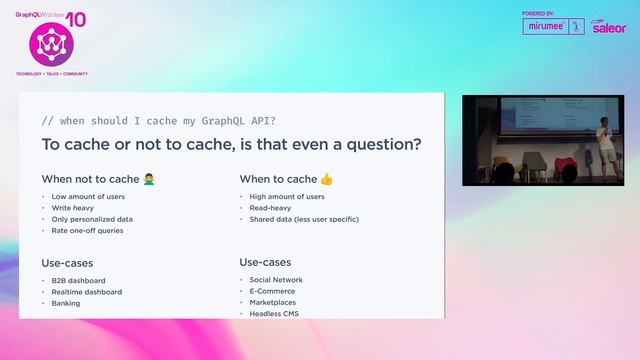The image size is (640, 360).
Task: Click the saleor sponsor logo
Action: coord(608,27)
